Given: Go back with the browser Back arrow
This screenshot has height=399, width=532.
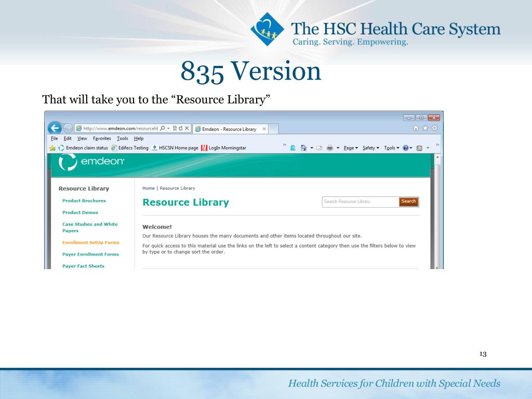Looking at the screenshot, I should pos(55,128).
